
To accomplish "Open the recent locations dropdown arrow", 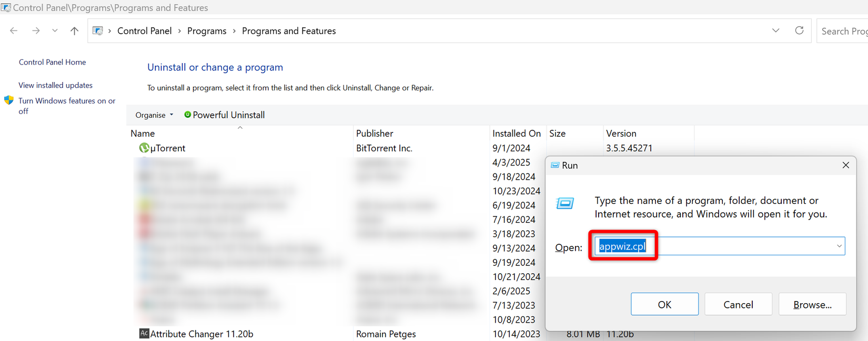I will [x=55, y=31].
